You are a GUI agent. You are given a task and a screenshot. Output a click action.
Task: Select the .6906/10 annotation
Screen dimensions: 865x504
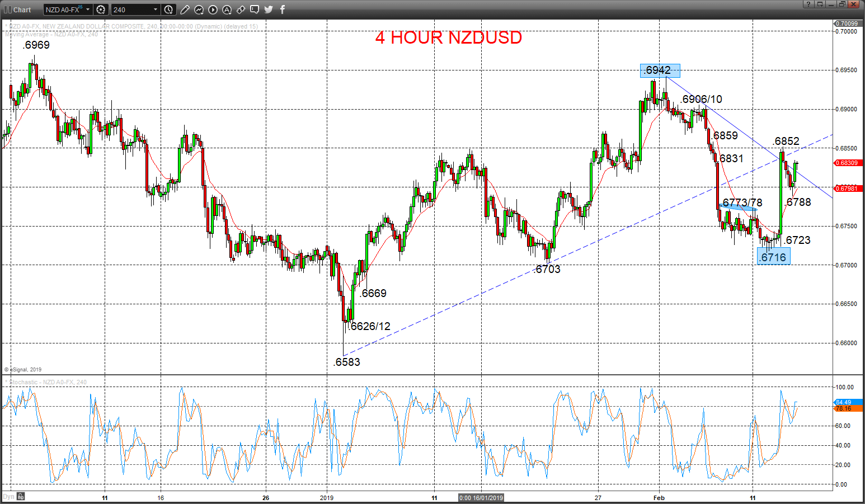click(x=701, y=99)
